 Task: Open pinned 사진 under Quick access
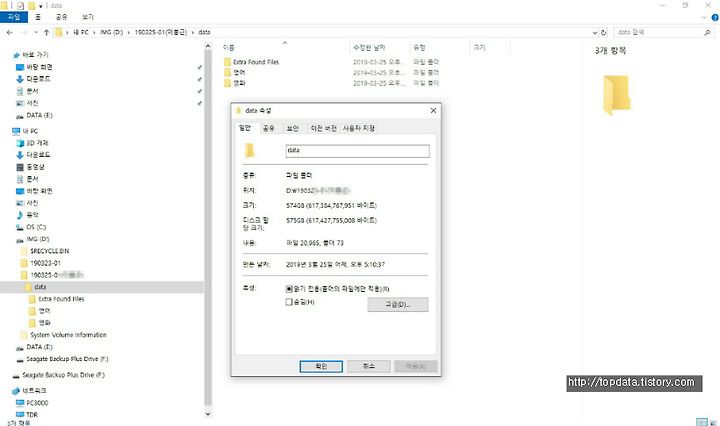(28, 103)
